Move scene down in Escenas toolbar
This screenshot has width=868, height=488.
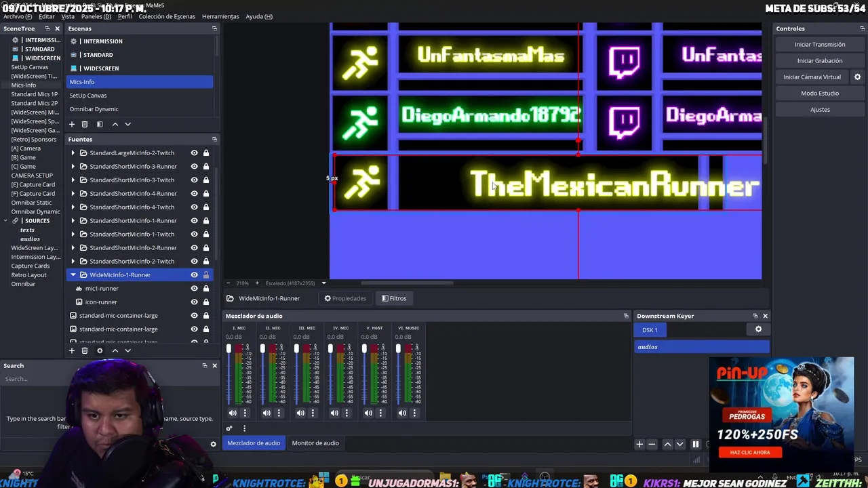127,124
